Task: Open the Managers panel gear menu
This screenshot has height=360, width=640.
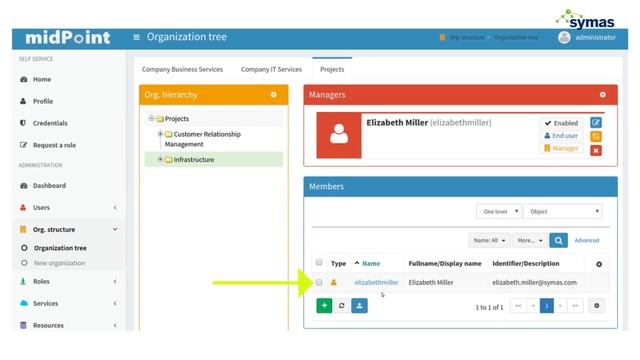Action: click(602, 94)
